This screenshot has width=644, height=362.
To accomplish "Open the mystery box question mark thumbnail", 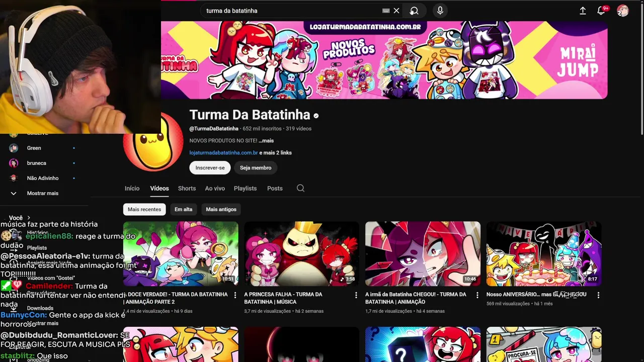I will tap(423, 344).
